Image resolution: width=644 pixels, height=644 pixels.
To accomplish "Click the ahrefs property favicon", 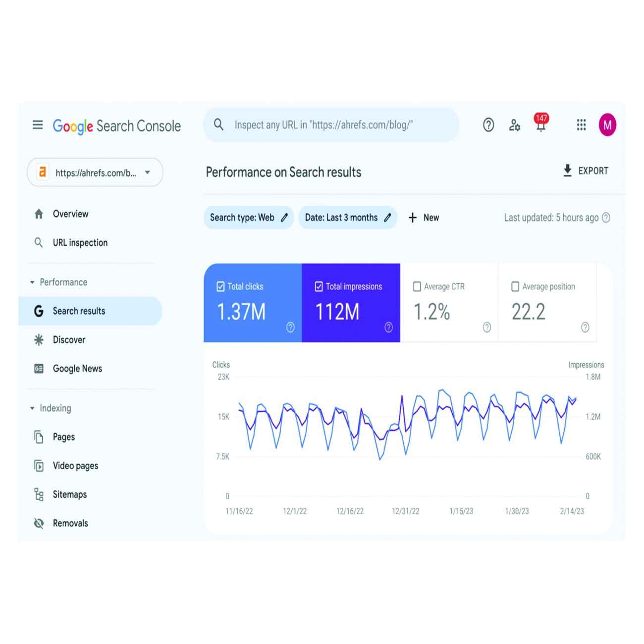I will point(43,172).
